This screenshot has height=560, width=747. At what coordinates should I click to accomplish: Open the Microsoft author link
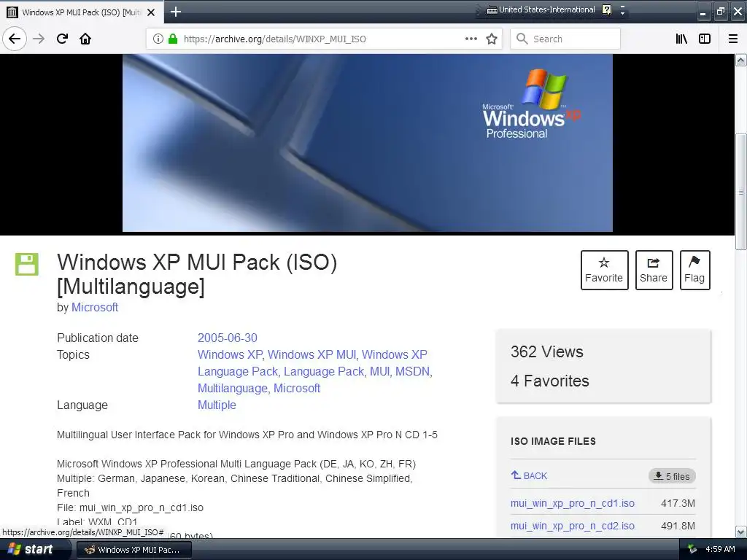point(95,307)
